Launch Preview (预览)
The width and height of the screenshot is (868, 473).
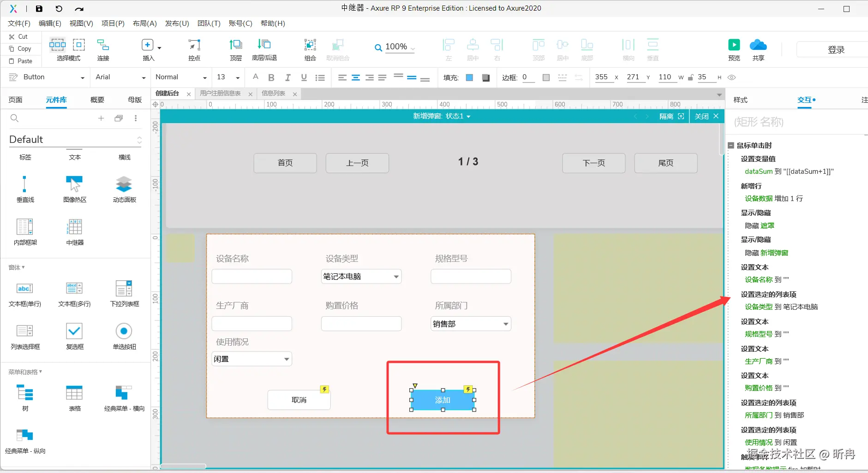(x=734, y=50)
